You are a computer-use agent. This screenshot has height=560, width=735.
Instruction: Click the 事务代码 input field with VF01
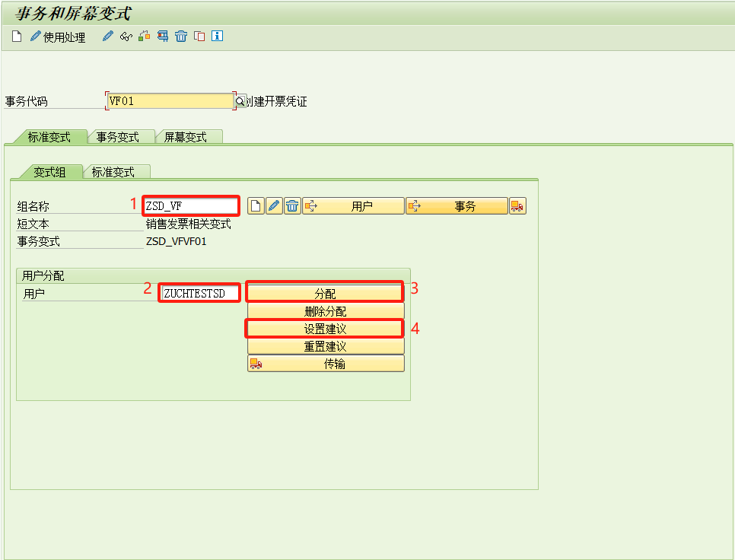(x=170, y=100)
